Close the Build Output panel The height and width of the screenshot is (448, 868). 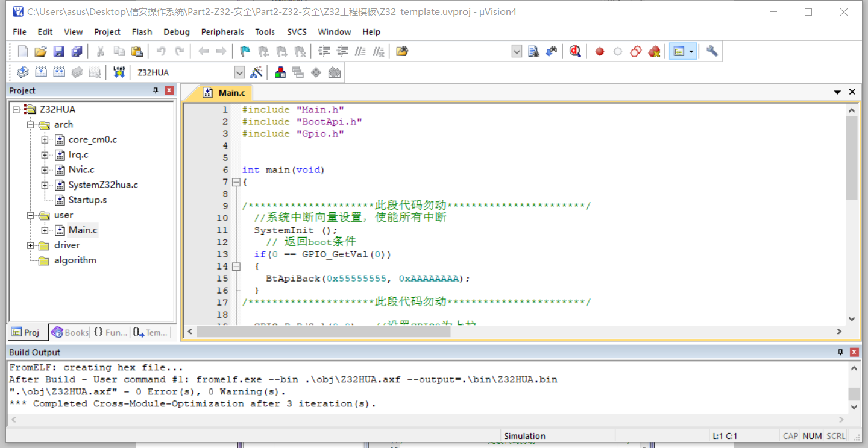click(854, 352)
